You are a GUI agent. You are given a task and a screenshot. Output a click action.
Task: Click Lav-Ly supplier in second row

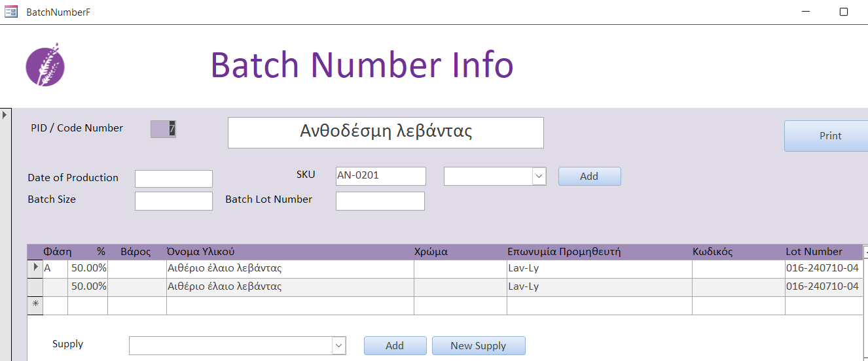point(599,286)
